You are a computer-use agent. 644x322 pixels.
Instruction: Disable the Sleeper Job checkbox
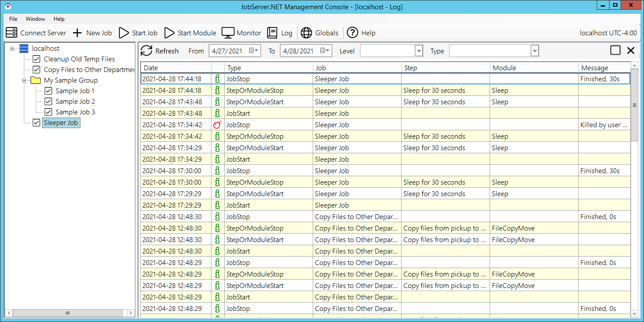pos(37,123)
